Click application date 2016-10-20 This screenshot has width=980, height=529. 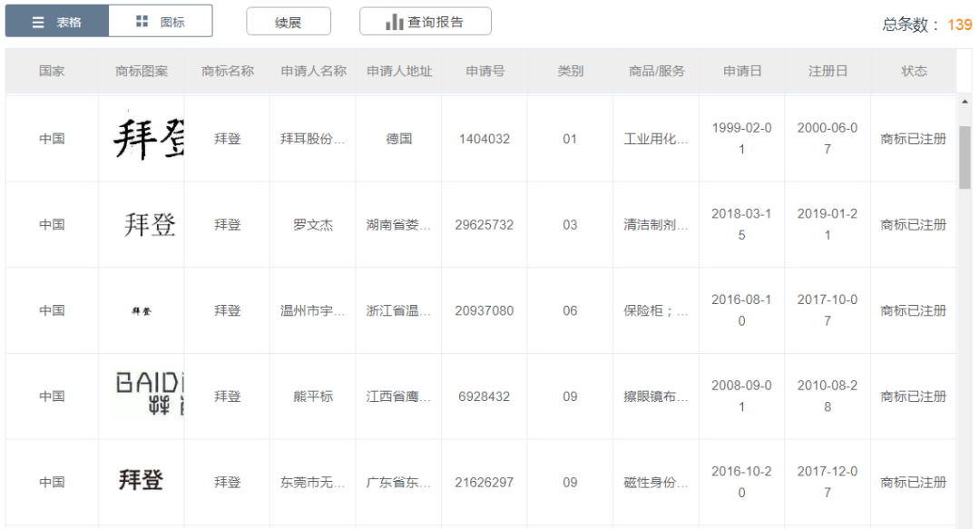coord(742,482)
